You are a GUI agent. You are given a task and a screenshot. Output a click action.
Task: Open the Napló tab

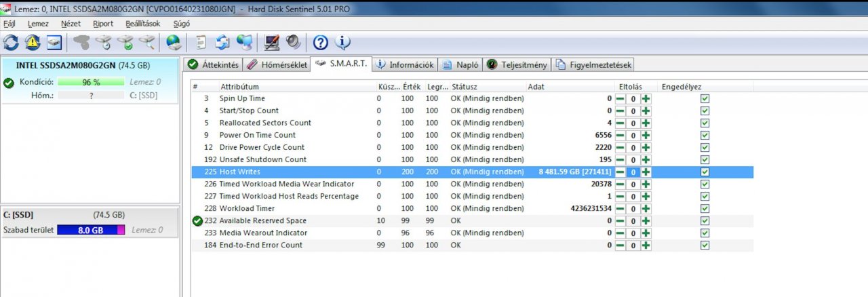[460, 65]
